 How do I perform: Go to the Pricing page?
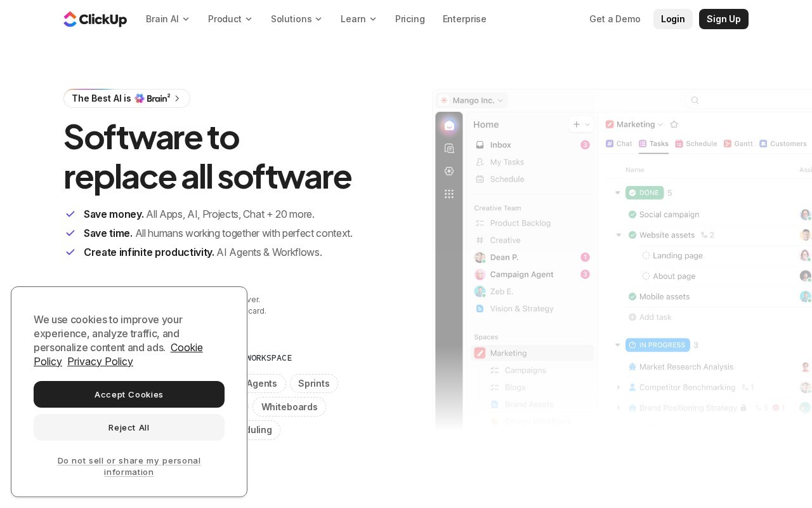point(410,19)
